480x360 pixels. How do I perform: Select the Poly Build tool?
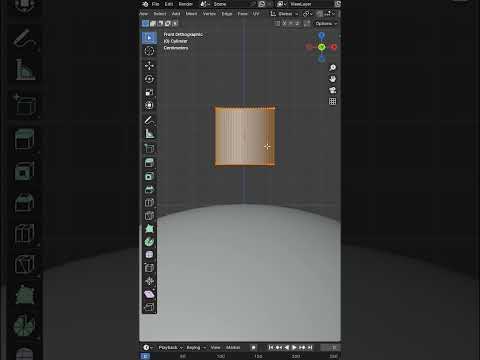149,229
